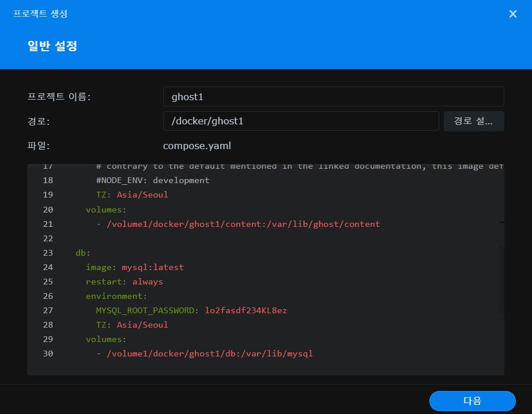Click the db volume path on line 30
This screenshot has height=414, width=532.
(x=209, y=354)
